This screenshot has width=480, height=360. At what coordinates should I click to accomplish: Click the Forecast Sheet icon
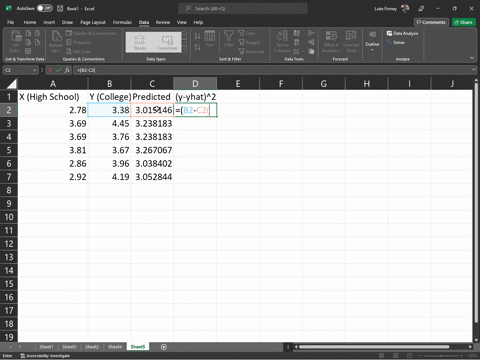pyautogui.click(x=351, y=42)
